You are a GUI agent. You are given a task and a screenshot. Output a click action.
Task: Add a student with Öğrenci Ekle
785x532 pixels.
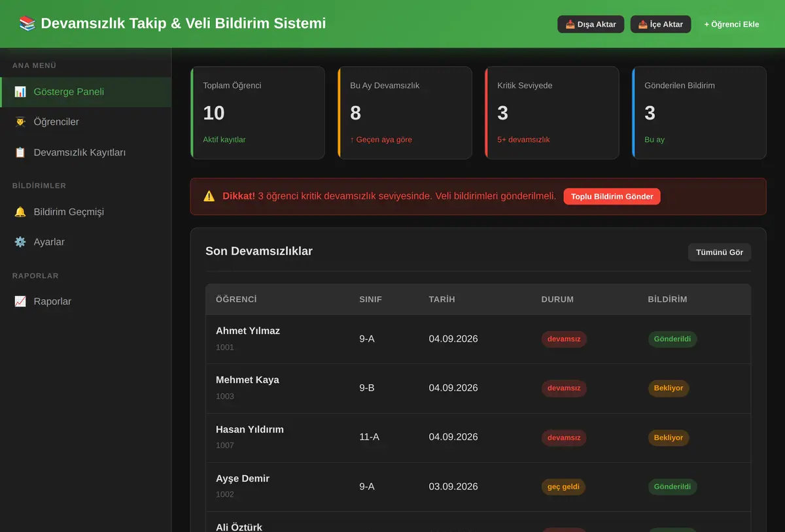[731, 24]
